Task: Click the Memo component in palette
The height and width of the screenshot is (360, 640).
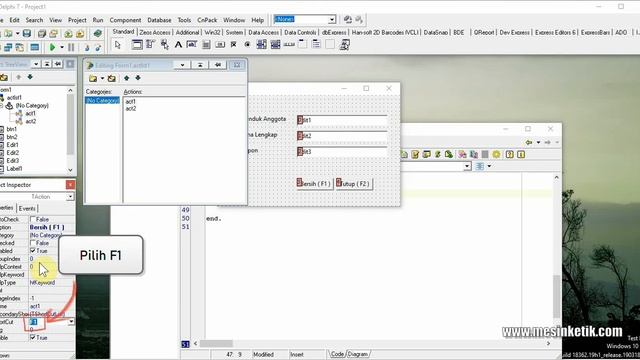Action: [206, 44]
